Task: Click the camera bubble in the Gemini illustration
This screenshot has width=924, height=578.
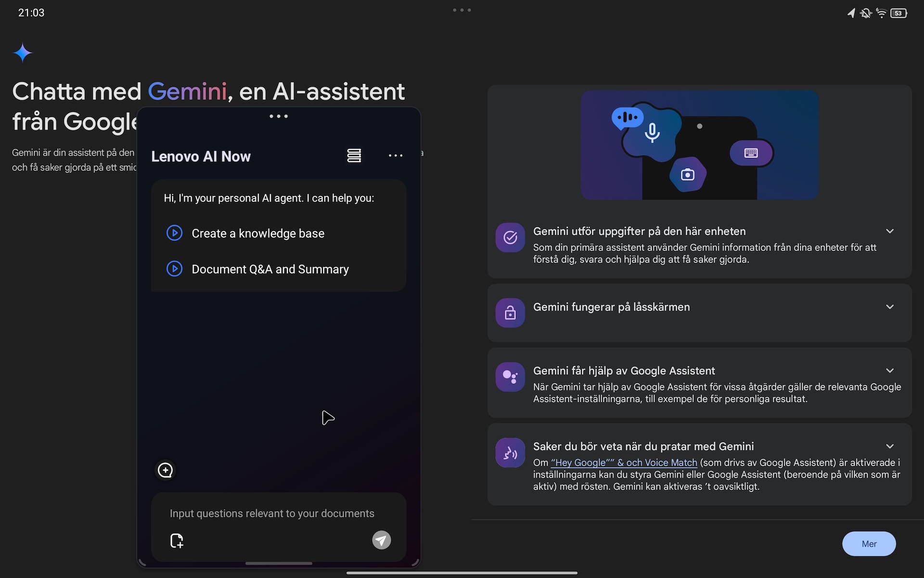Action: [688, 174]
